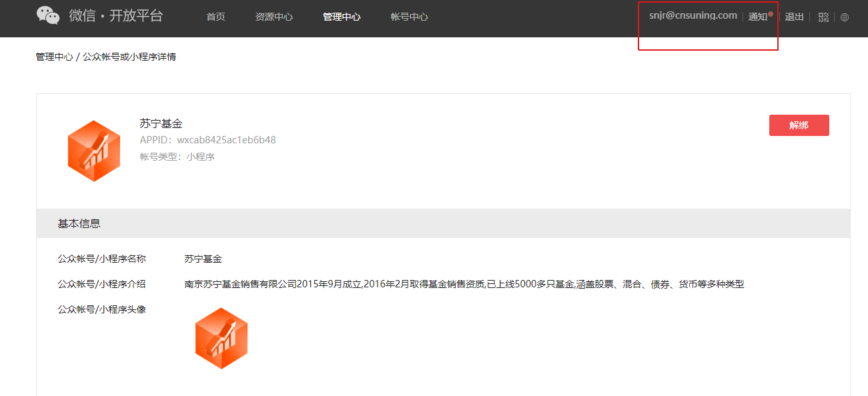Click breadcrumb text 公众帐号或小程序详情
868x396 pixels.
coord(129,57)
